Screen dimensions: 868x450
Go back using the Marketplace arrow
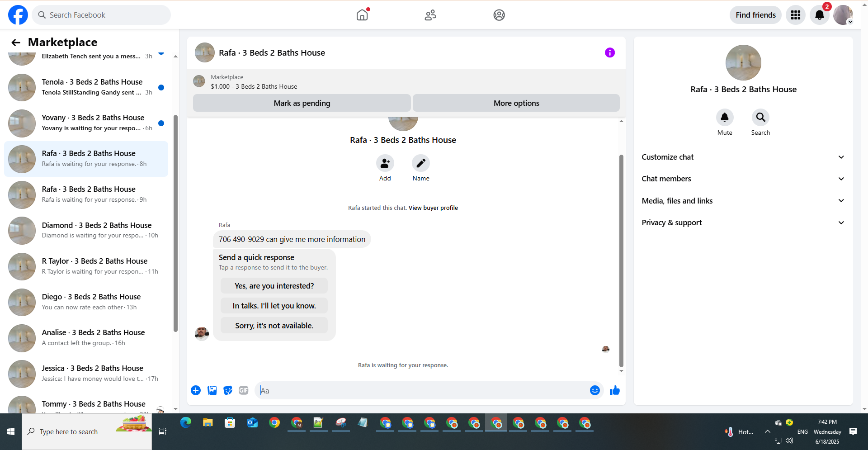point(16,43)
